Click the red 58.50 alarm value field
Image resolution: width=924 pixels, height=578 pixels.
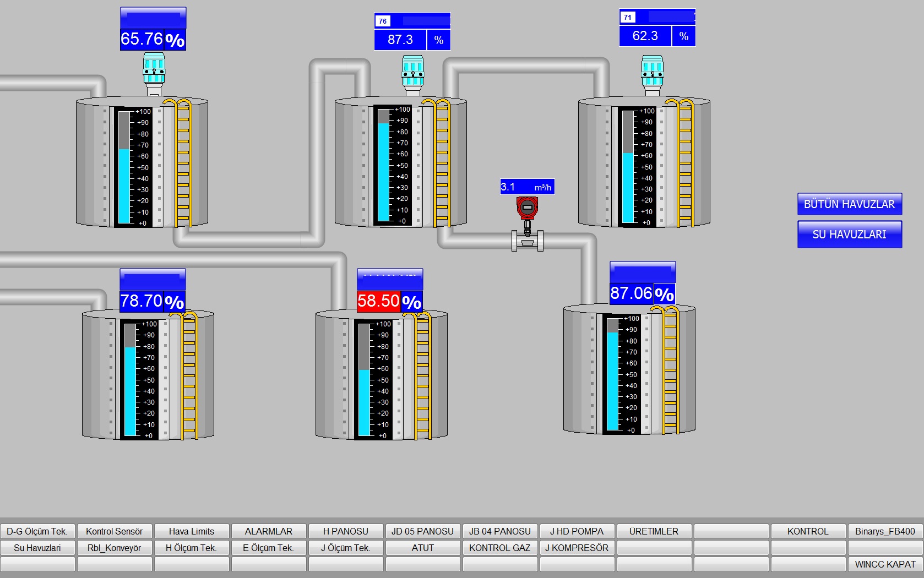(378, 301)
